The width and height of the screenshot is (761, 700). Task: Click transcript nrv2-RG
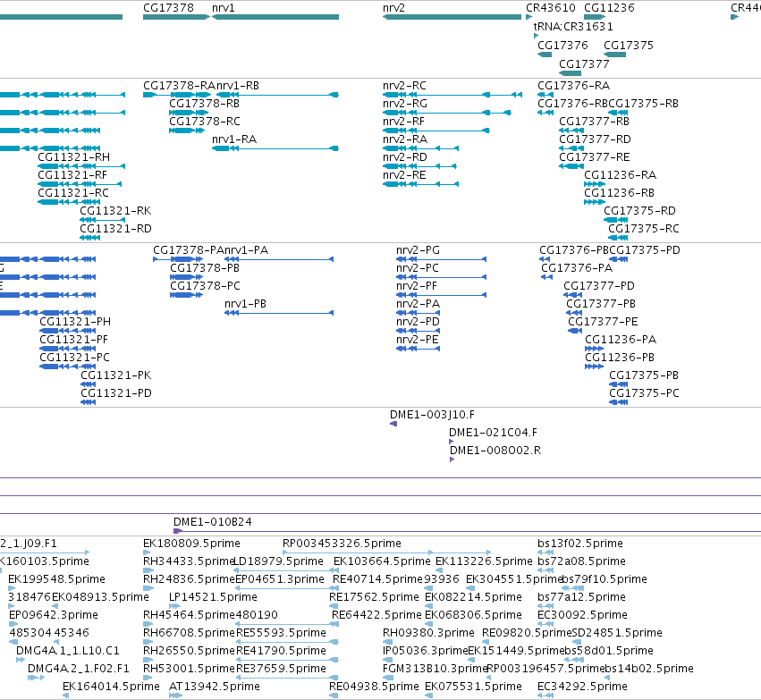(x=447, y=113)
